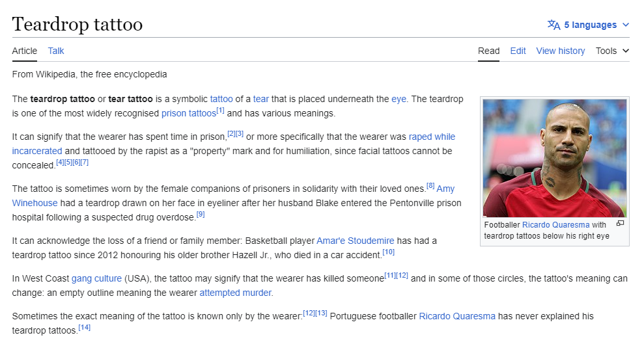644x344 pixels.
Task: Open the View history tab
Action: point(560,51)
